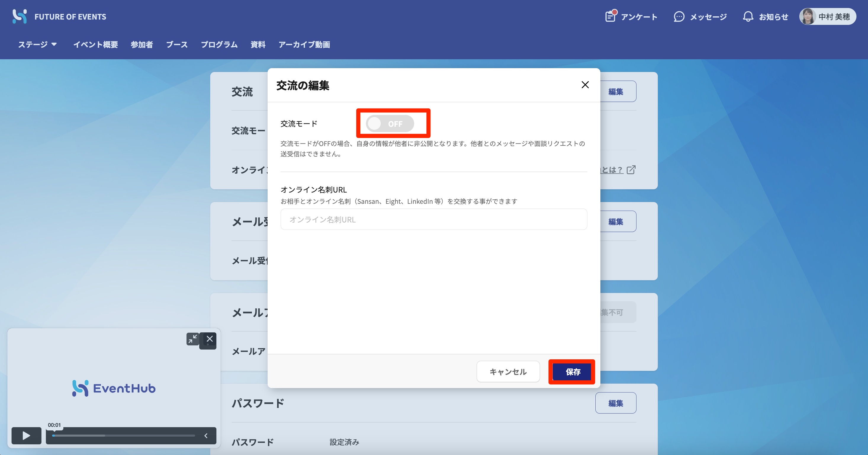The width and height of the screenshot is (868, 455).
Task: Click the キャンセル button
Action: pos(508,372)
